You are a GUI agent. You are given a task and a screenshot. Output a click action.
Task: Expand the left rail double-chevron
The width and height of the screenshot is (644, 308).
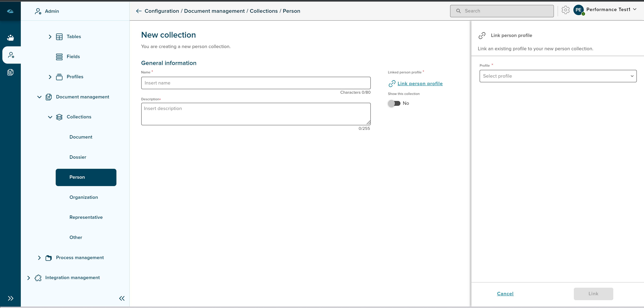(x=10, y=298)
